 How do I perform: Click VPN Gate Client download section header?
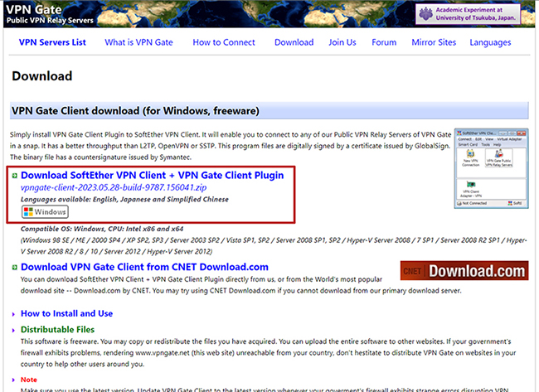point(269,110)
